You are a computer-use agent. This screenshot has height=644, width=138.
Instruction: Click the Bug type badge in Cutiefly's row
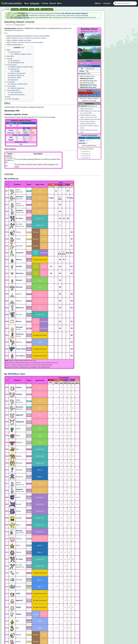(29, 266)
